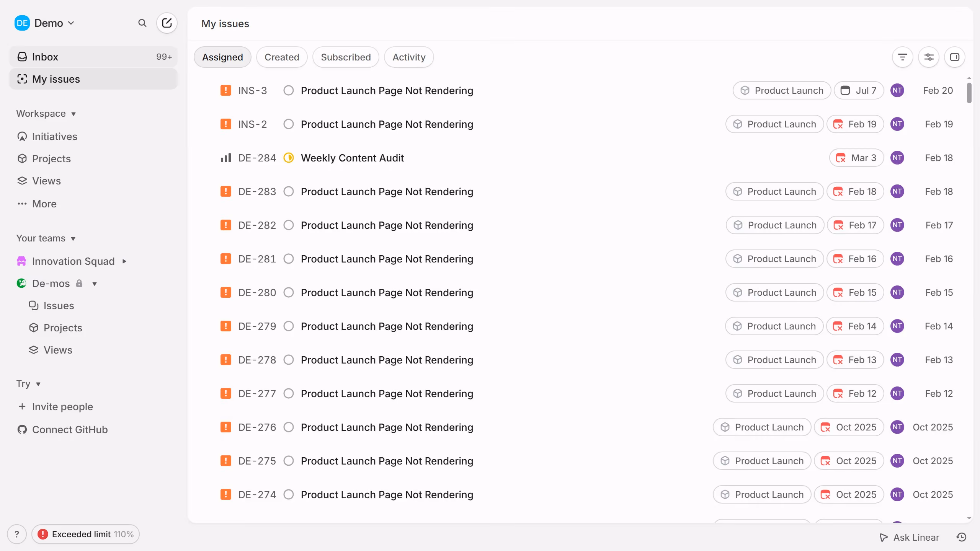Switch to the Activity tab
The height and width of the screenshot is (551, 980).
[x=409, y=57]
